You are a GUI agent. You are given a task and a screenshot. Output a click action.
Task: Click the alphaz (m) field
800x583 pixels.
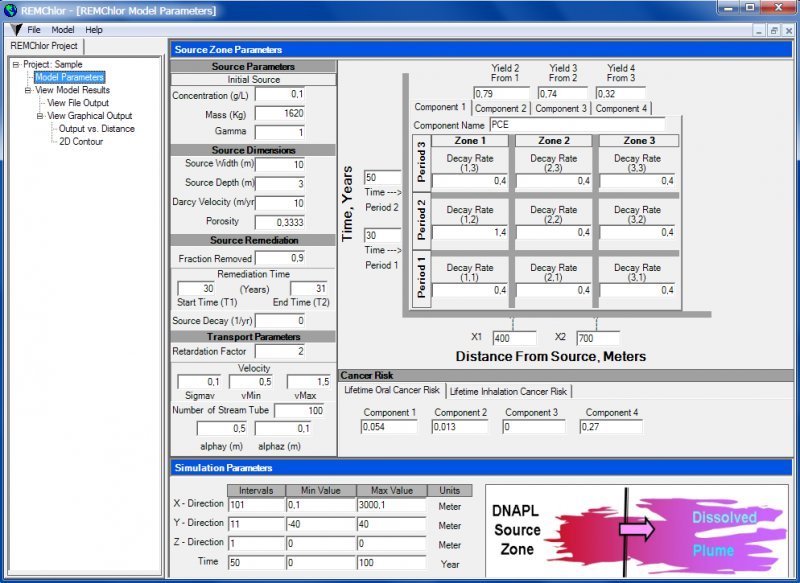point(283,428)
